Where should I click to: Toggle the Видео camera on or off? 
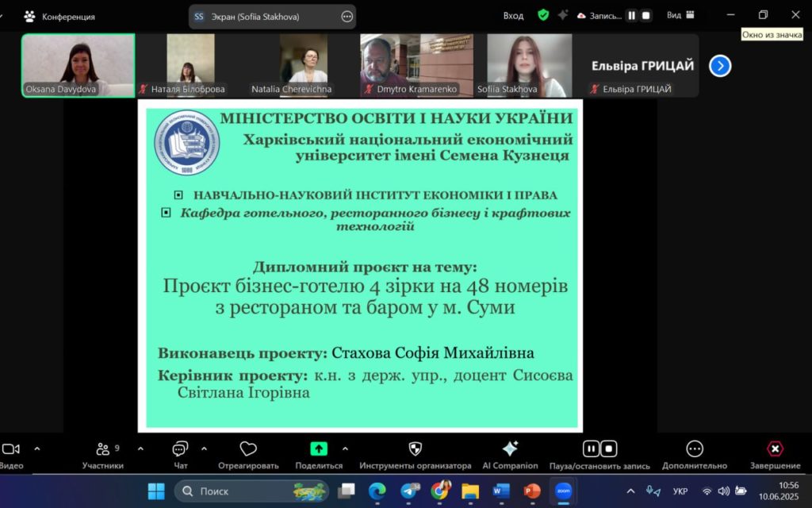click(x=11, y=449)
